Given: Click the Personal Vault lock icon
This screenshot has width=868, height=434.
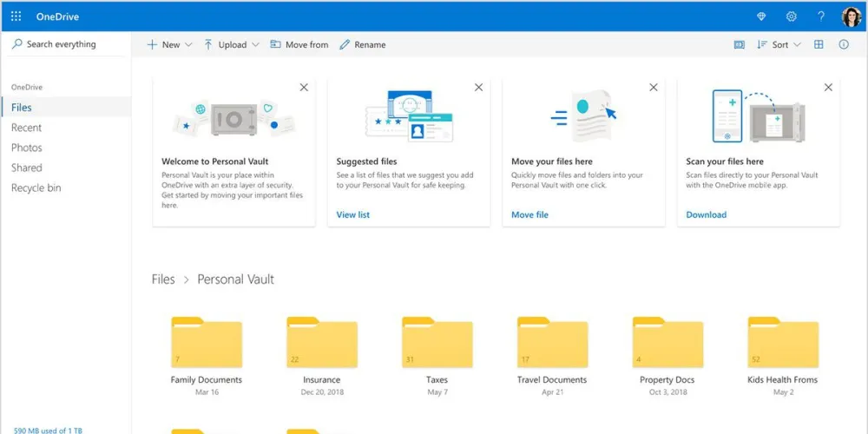Looking at the screenshot, I should [740, 45].
